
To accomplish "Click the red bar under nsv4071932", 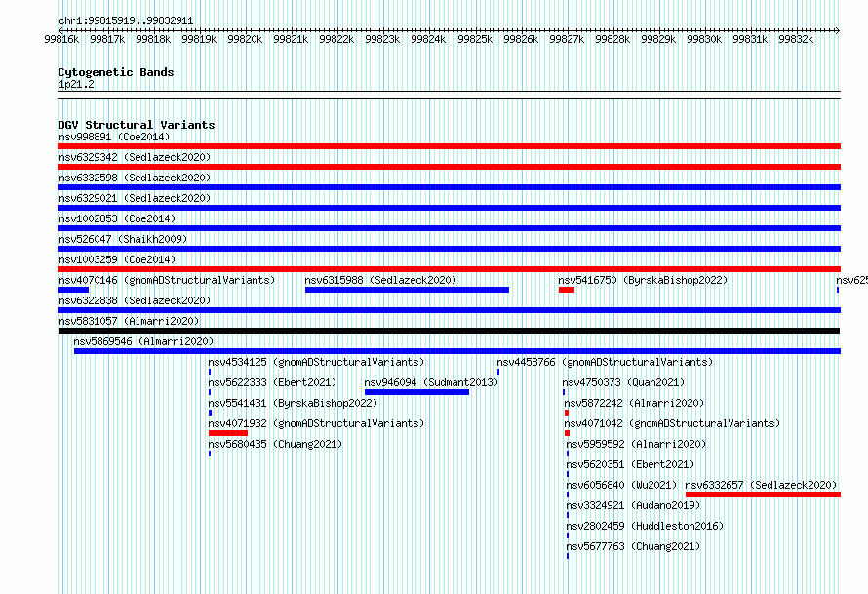I will tap(228, 433).
